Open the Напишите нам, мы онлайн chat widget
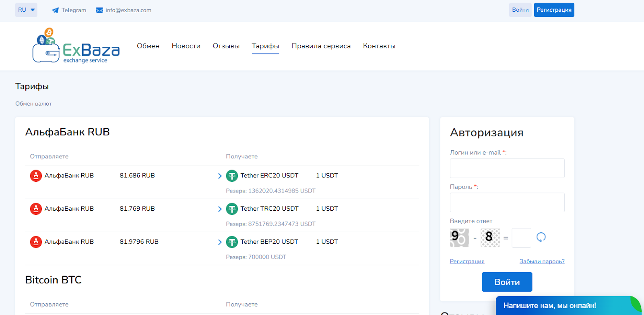Viewport: 644px width, 315px height. 568,306
